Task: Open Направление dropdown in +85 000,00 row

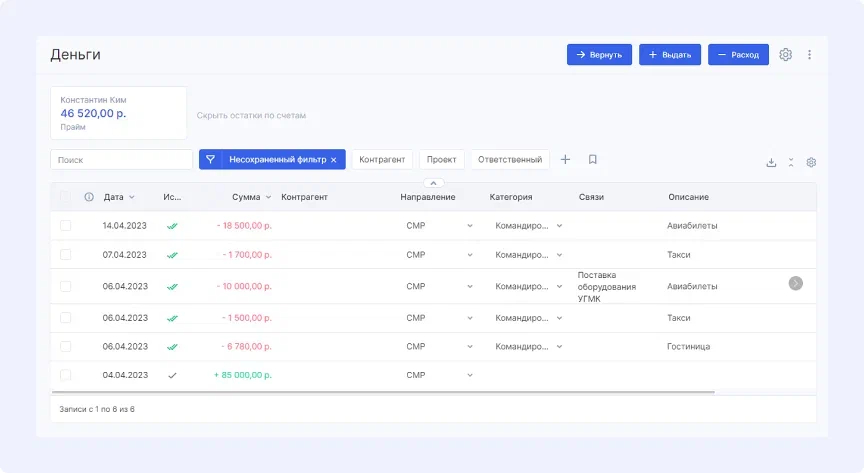Action: [x=470, y=375]
